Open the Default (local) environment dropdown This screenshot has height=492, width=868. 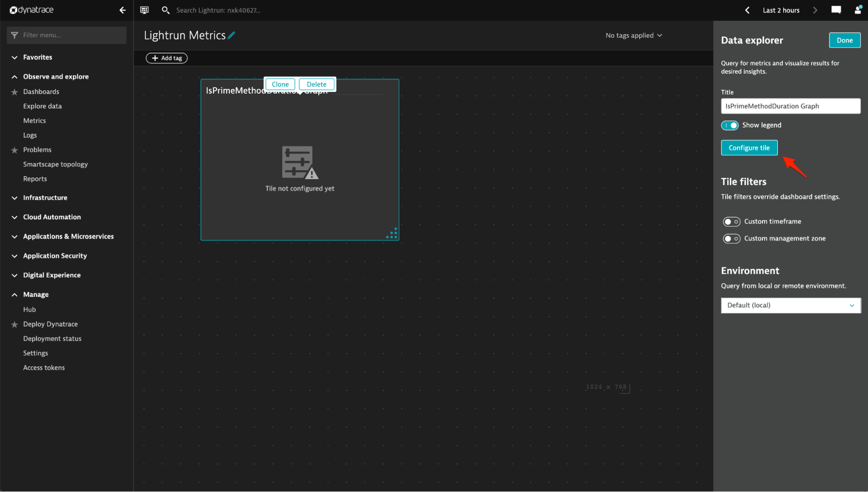(x=790, y=305)
